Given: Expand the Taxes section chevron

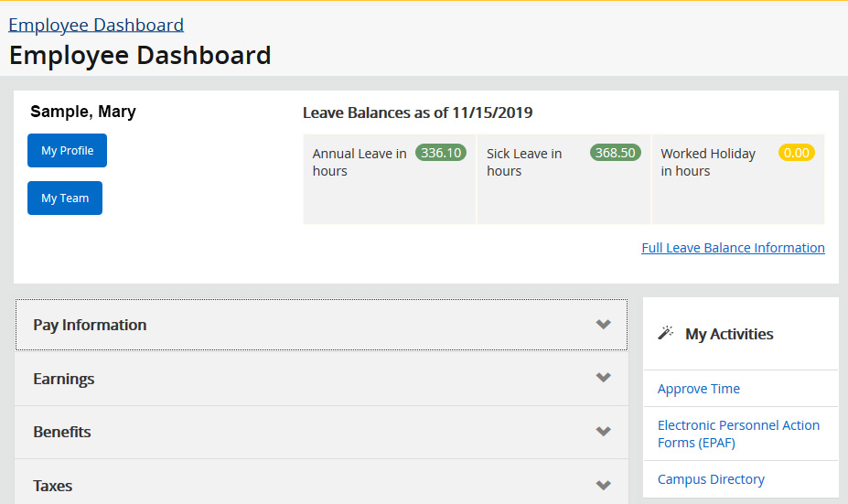Looking at the screenshot, I should coord(603,485).
